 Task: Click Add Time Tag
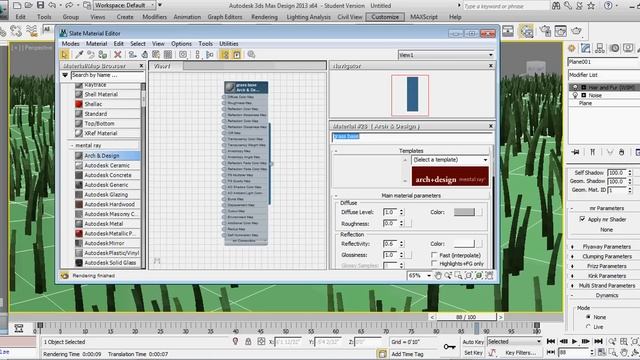[407, 354]
